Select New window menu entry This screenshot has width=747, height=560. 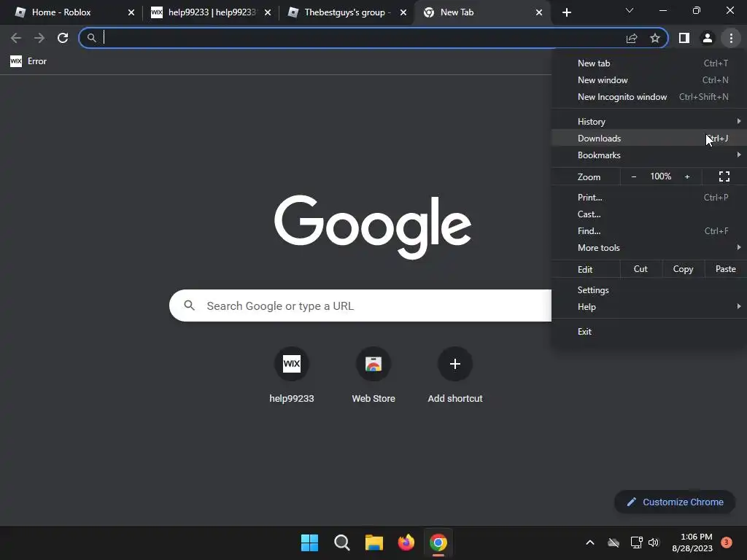tap(649, 80)
